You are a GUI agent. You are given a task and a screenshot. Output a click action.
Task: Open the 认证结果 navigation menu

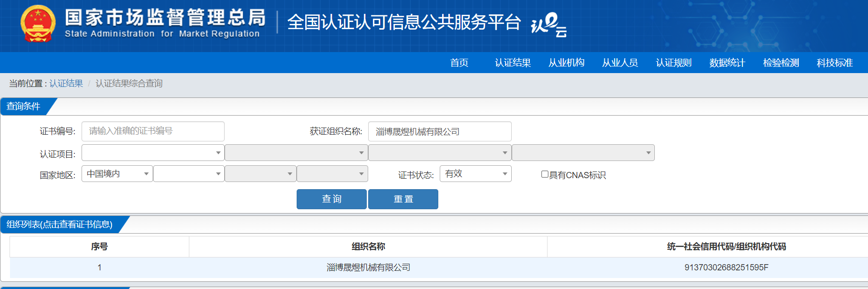coord(513,63)
